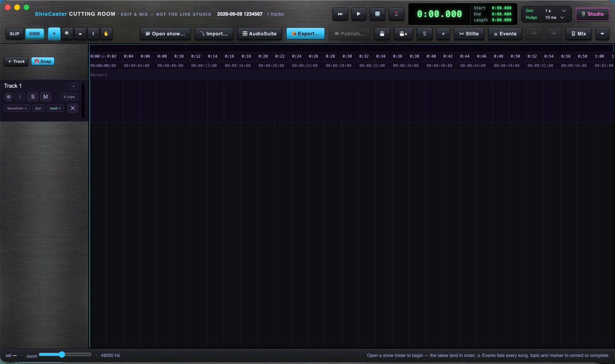Click the Import... button
Viewport: 615px width, 364px height.
[x=214, y=34]
